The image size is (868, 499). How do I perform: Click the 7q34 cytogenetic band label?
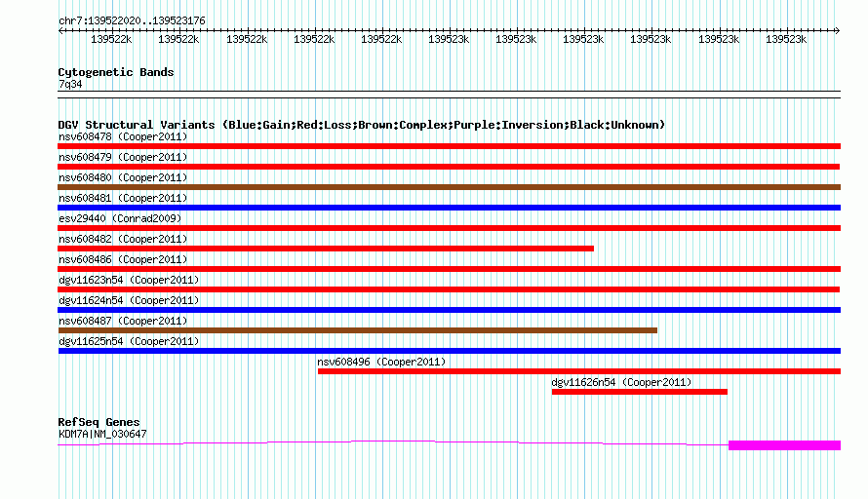pos(70,84)
